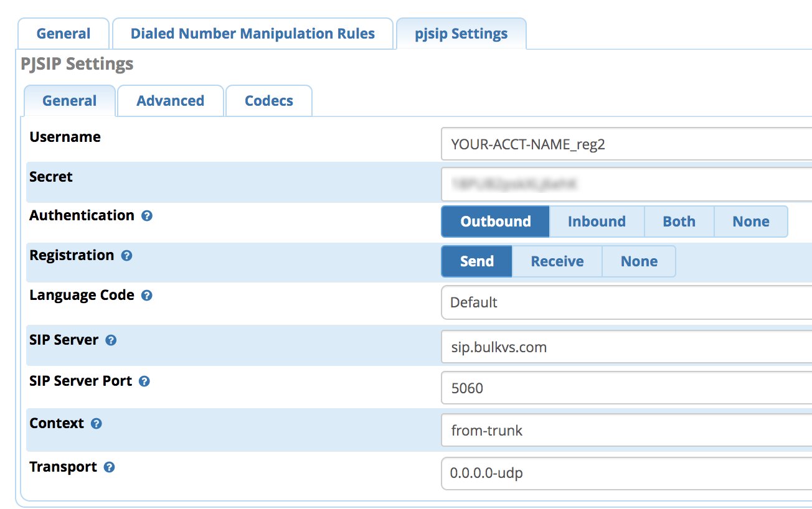Click the Language Code label text
The height and width of the screenshot is (509, 812).
tap(82, 296)
